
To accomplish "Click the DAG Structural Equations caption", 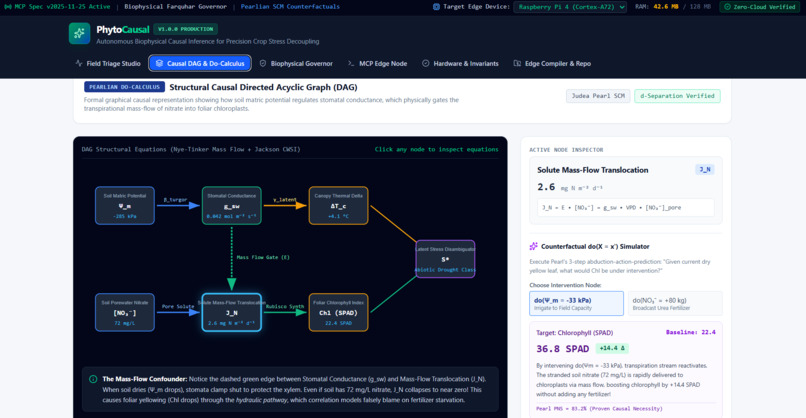I will (191, 149).
